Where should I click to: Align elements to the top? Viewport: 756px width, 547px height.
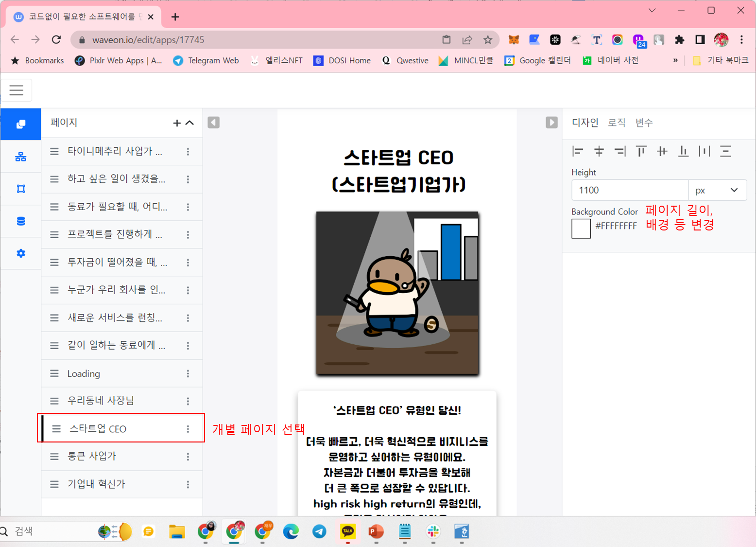pos(641,151)
